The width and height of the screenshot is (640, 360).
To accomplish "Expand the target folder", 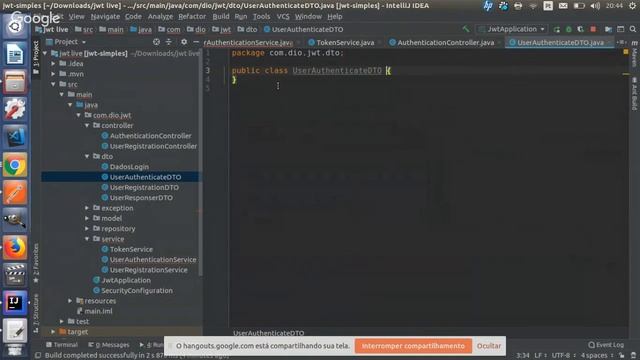I will pos(53,331).
